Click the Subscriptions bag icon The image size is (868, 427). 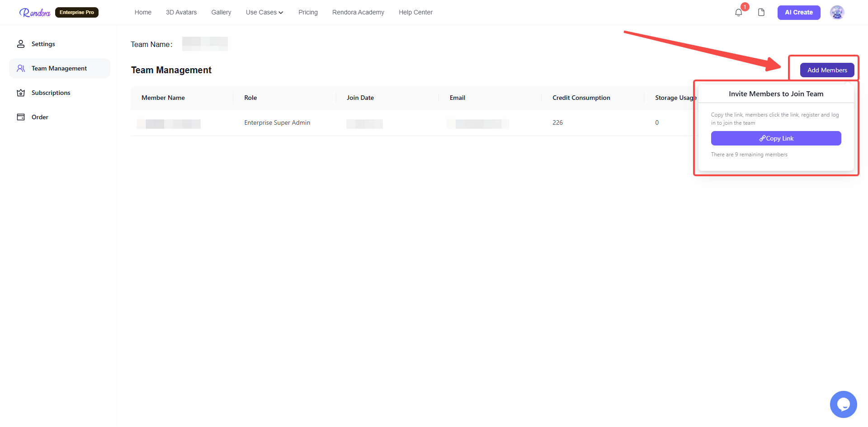tap(21, 93)
